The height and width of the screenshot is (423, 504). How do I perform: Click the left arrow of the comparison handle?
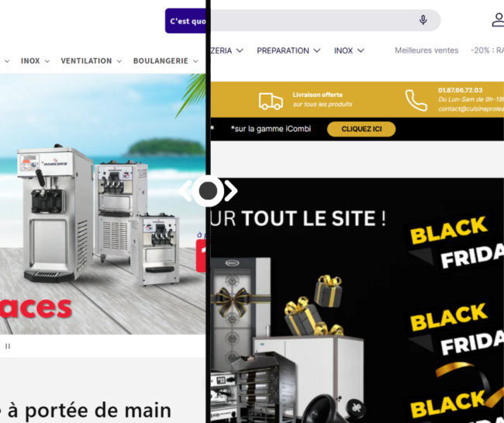pyautogui.click(x=185, y=191)
